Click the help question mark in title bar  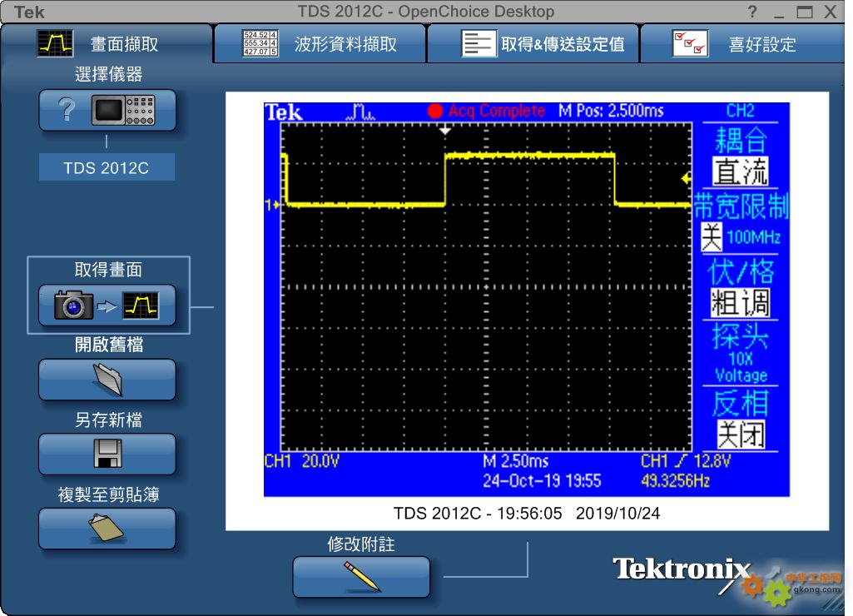coord(752,12)
